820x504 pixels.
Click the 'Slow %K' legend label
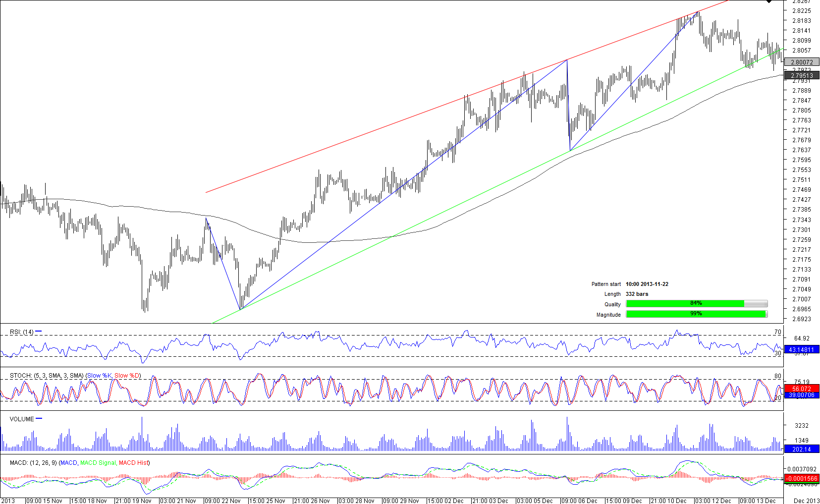click(99, 376)
